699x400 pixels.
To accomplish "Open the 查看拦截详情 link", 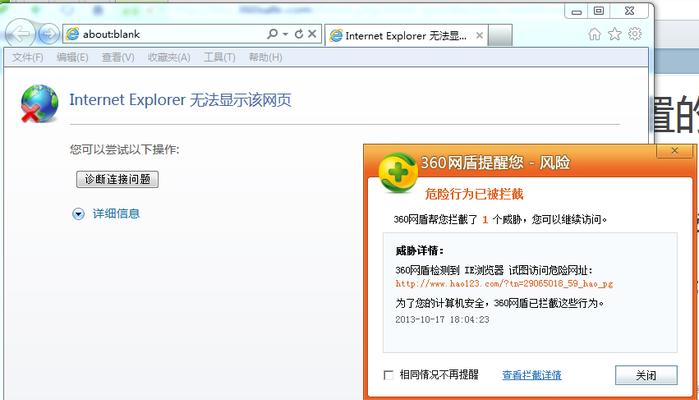I will (x=531, y=375).
